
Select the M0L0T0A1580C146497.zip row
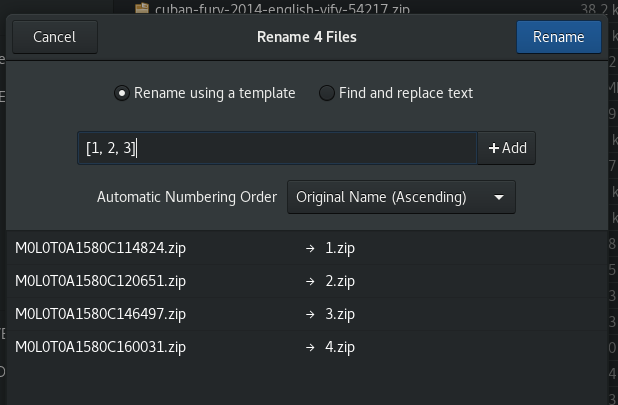[100, 314]
